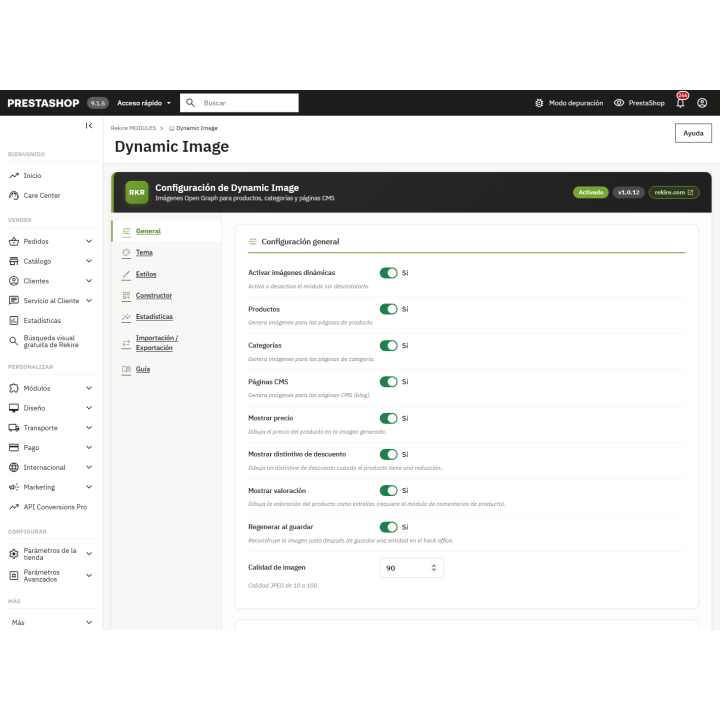Open notifications bell icon
Viewport: 720px width, 720px height.
[681, 103]
